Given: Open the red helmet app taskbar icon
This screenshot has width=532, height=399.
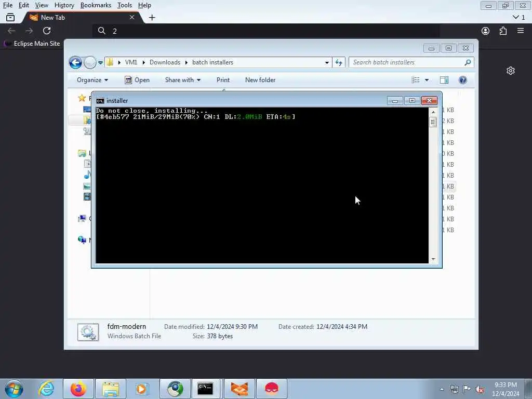Looking at the screenshot, I should [271, 389].
